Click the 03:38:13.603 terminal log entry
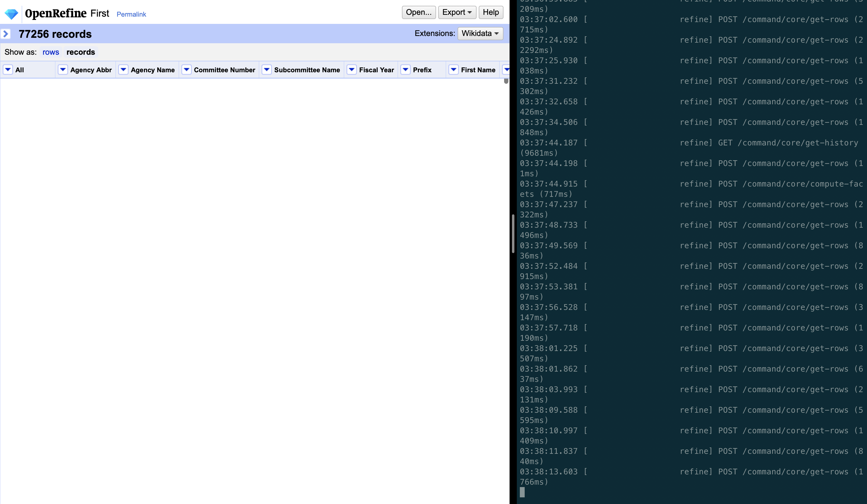Screen dimensions: 867x504 (x=692, y=477)
